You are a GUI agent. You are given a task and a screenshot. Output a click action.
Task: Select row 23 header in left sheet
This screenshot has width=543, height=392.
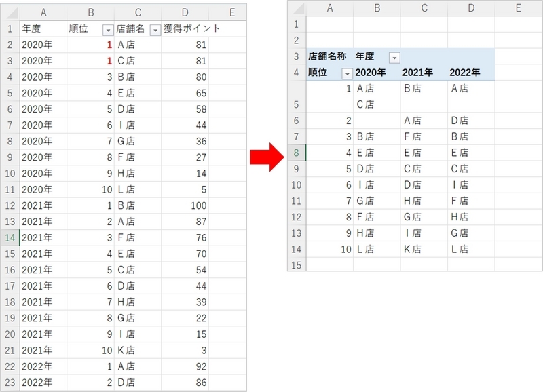coord(10,383)
